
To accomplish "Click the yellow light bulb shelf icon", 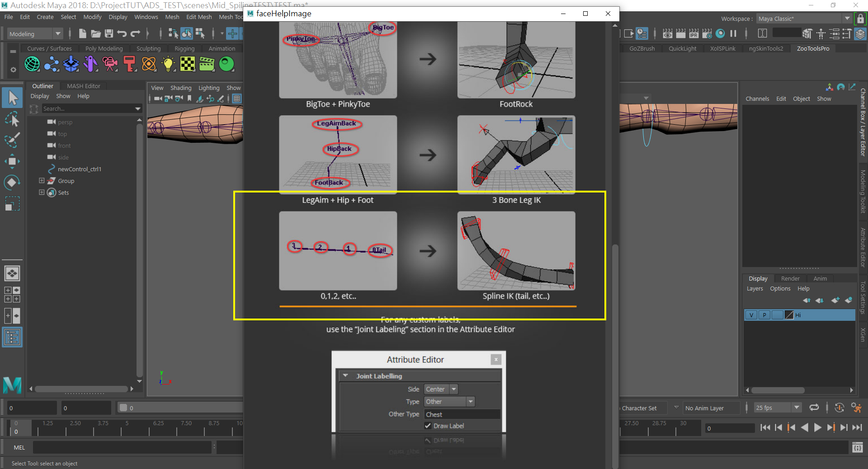I will click(x=168, y=64).
